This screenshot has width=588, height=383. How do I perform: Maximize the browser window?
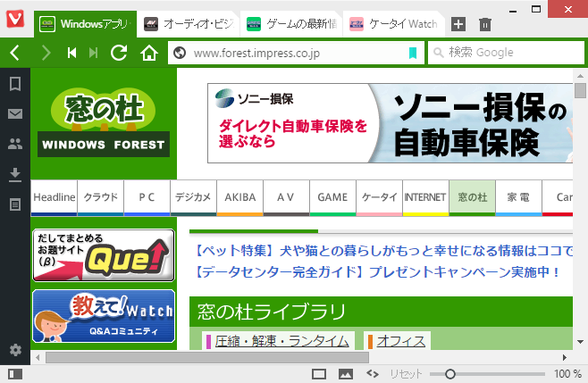[536, 9]
